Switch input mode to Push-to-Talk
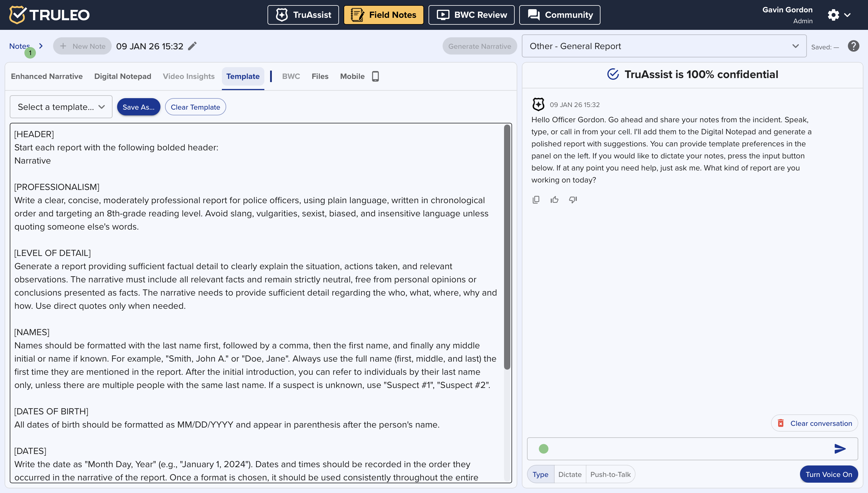 610,474
